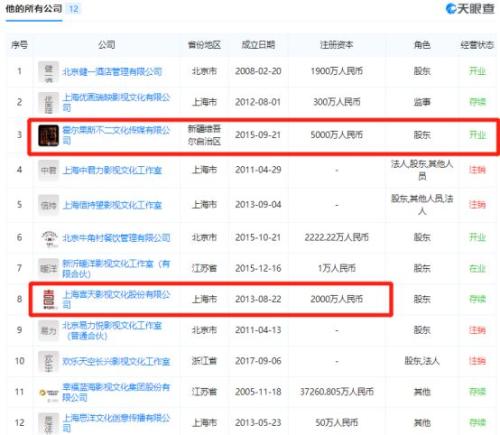Viewport: 500px width, 435px height.
Task: Select date cell 2005-11-18
Action: click(x=258, y=392)
